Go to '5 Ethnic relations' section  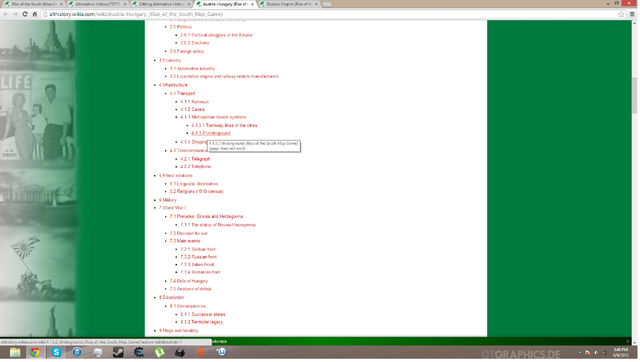(176, 175)
